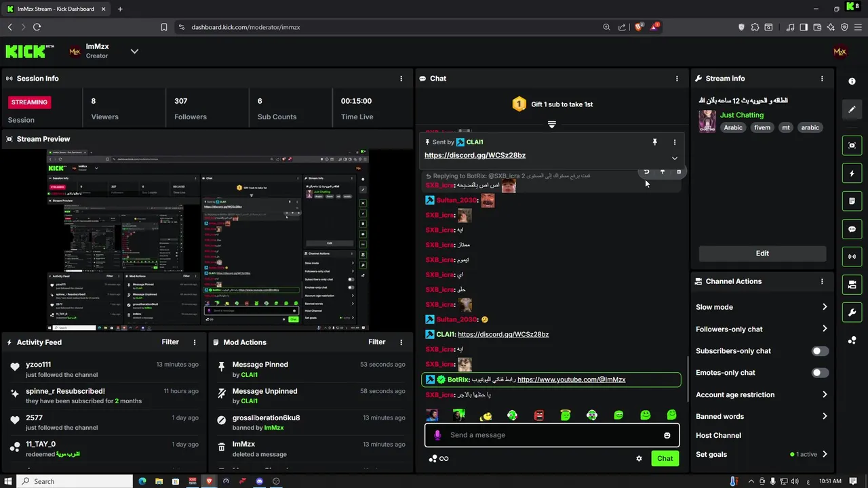Viewport: 868px width, 488px height.
Task: Open BotRix YouTube @ImMzx link
Action: 572,380
